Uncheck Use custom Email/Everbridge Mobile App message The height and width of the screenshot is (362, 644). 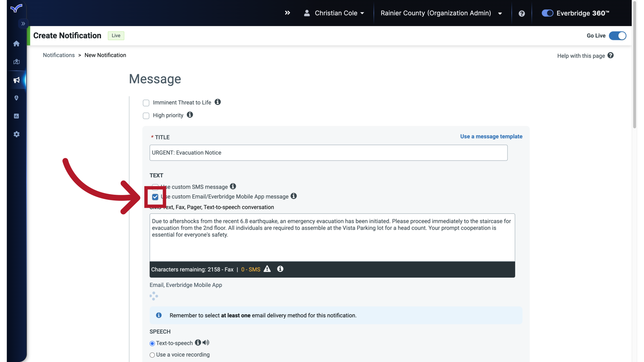click(x=155, y=197)
